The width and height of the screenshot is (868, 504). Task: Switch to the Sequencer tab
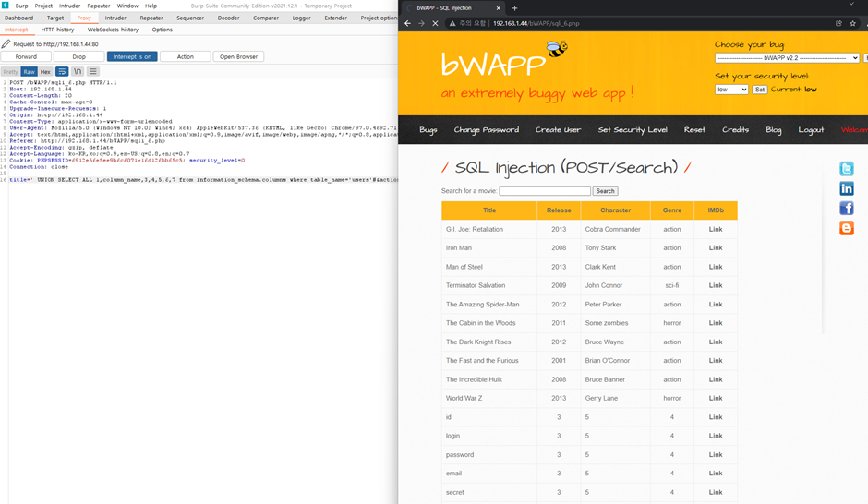[x=190, y=18]
